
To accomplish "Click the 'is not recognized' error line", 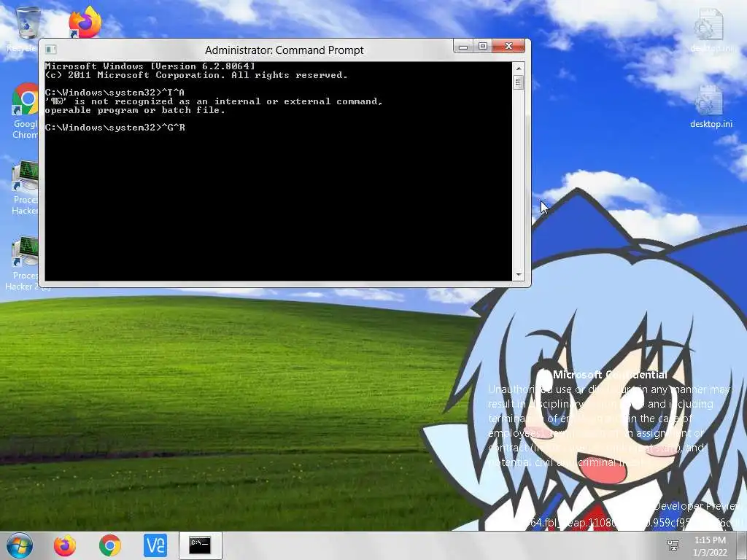I will point(214,101).
